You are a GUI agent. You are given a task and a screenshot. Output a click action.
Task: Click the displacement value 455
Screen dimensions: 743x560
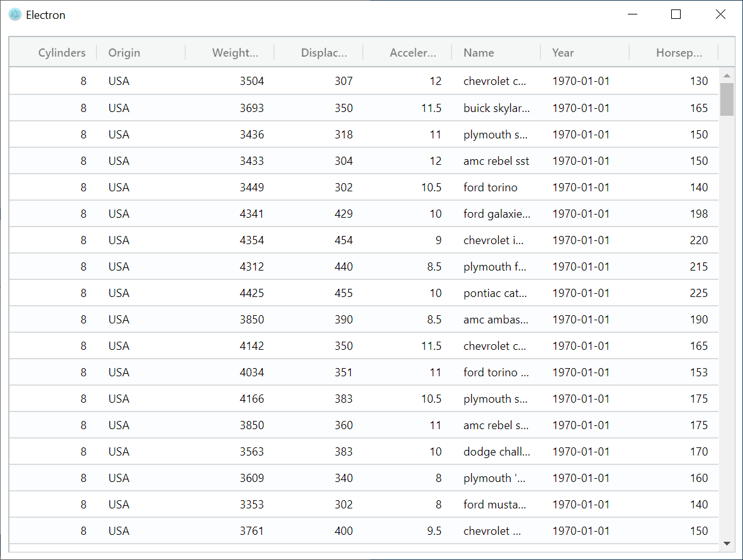pyautogui.click(x=344, y=293)
